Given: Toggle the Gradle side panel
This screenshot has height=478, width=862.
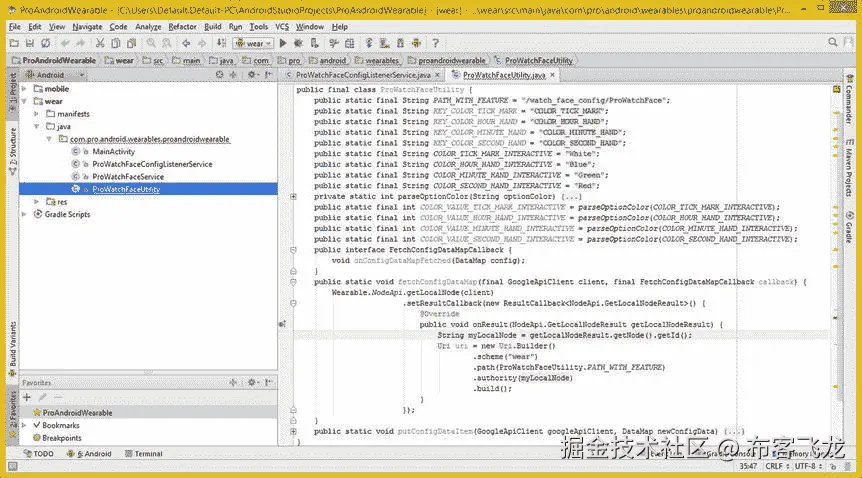Looking at the screenshot, I should (x=849, y=226).
